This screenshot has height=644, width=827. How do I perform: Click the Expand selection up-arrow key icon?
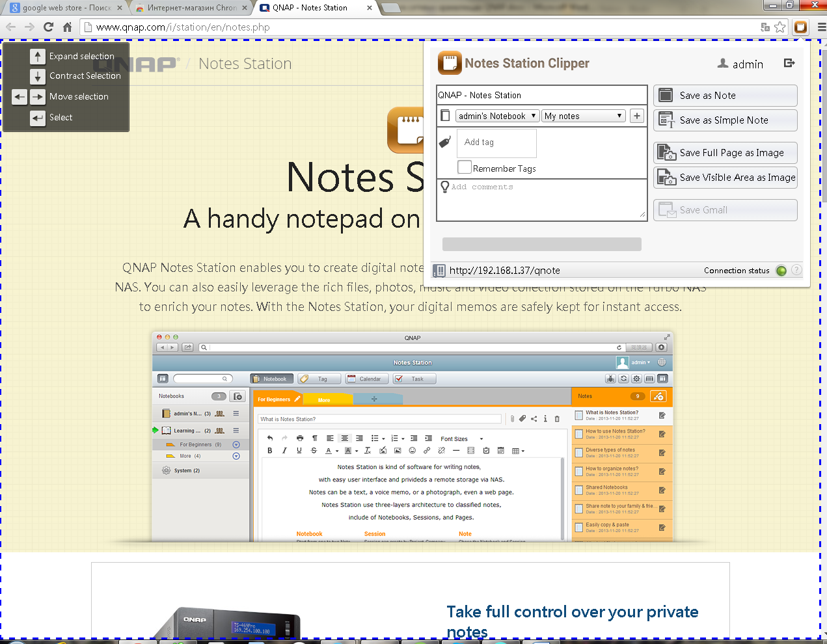[x=38, y=57]
